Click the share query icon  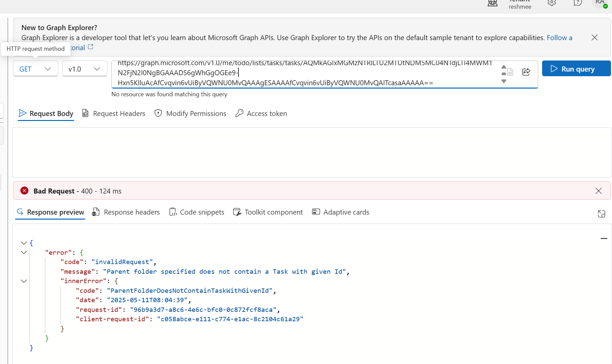[526, 72]
